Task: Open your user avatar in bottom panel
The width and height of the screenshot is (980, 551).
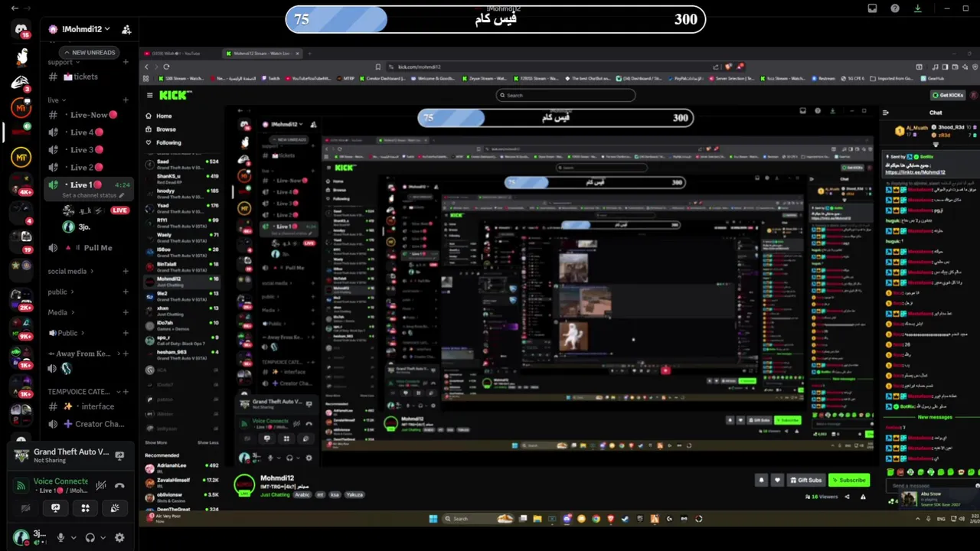Action: (x=21, y=536)
